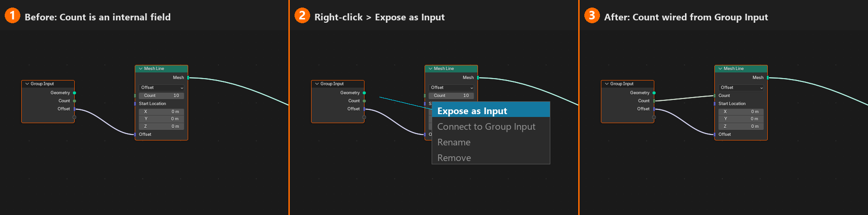Click the Group Input Count socket in the Right-click step panel
This screenshot has width=868, height=215.
pos(364,101)
